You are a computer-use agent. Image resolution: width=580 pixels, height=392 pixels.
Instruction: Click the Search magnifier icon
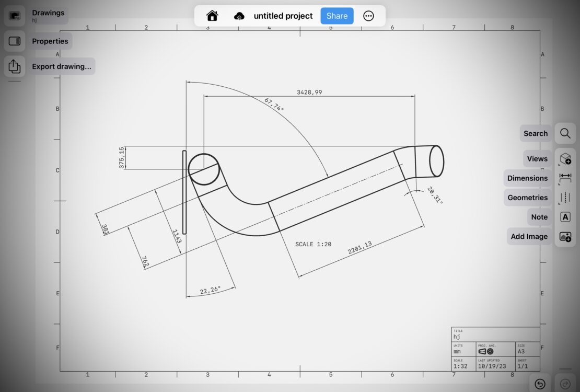(x=565, y=133)
